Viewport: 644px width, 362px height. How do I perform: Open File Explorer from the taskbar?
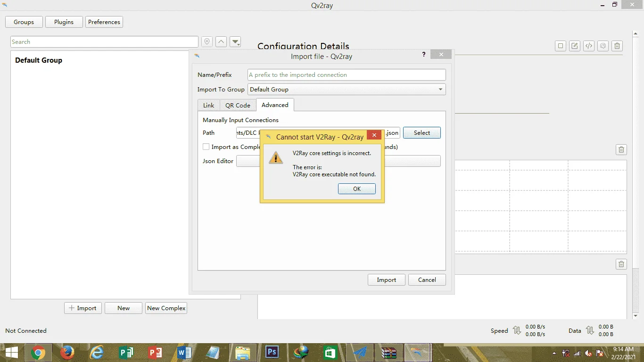pyautogui.click(x=243, y=353)
